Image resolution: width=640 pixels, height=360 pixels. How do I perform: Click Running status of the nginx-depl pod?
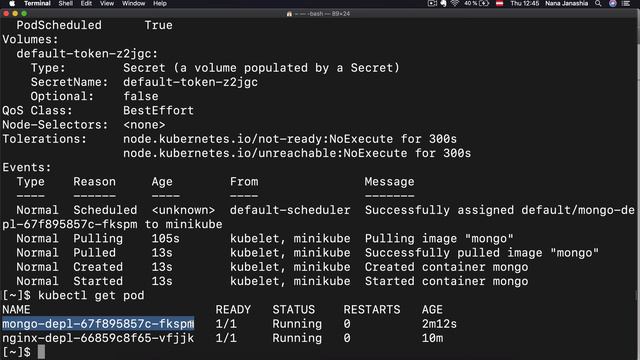click(297, 338)
